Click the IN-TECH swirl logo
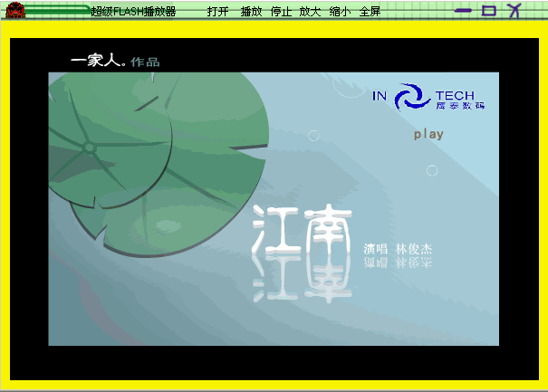The width and height of the screenshot is (548, 392). [413, 98]
